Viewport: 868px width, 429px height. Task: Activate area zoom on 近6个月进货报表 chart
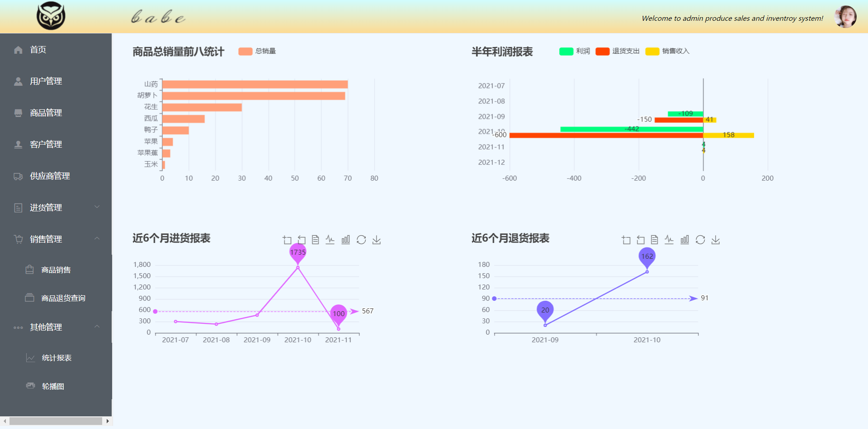[x=287, y=240]
